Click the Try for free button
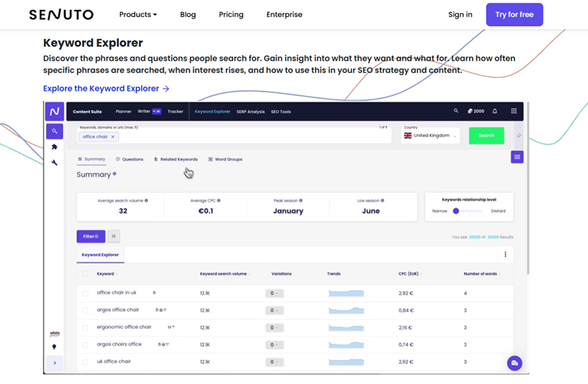 click(514, 15)
